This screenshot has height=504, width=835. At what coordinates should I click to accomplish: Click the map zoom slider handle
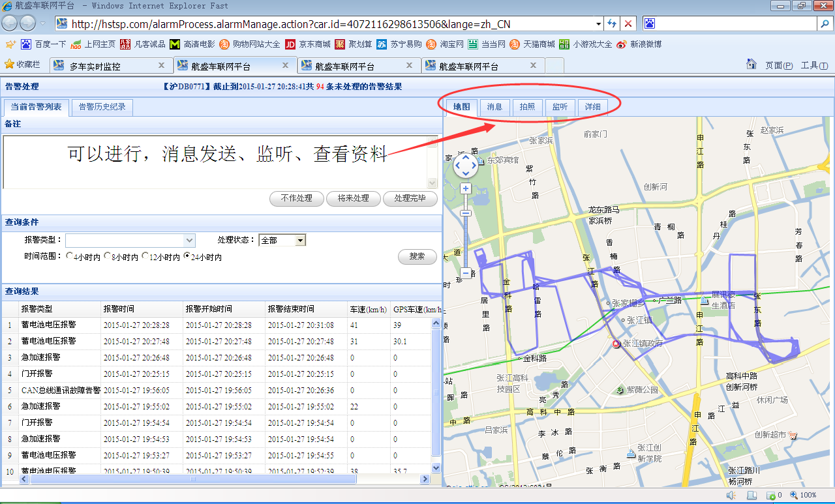coord(466,213)
